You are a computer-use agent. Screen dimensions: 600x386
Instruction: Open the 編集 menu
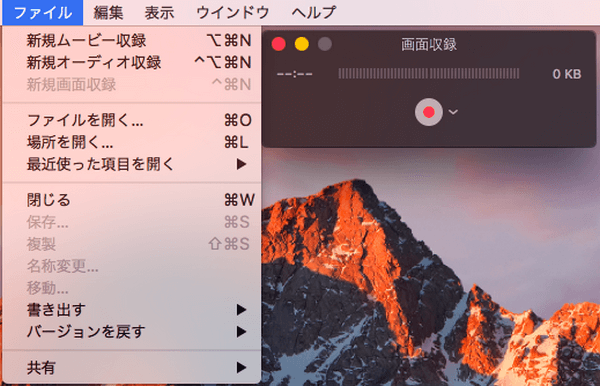coord(108,13)
